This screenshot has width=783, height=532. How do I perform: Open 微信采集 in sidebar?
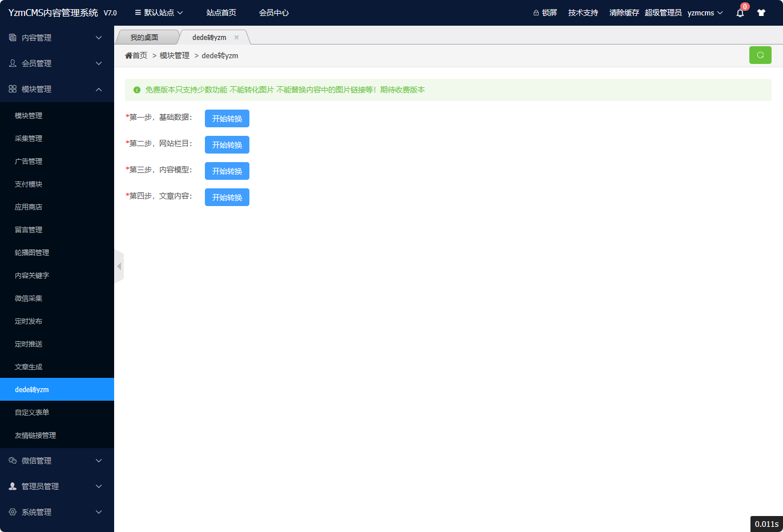[x=57, y=298]
